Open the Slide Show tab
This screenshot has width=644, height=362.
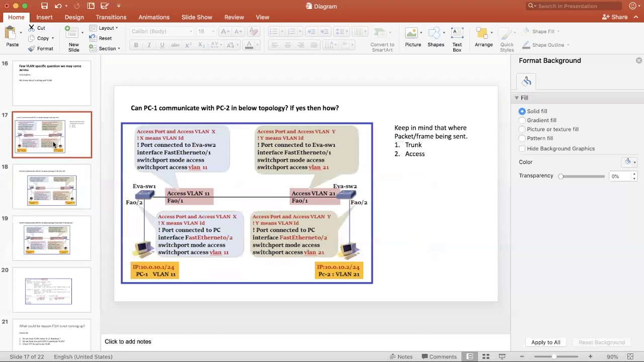point(197,17)
